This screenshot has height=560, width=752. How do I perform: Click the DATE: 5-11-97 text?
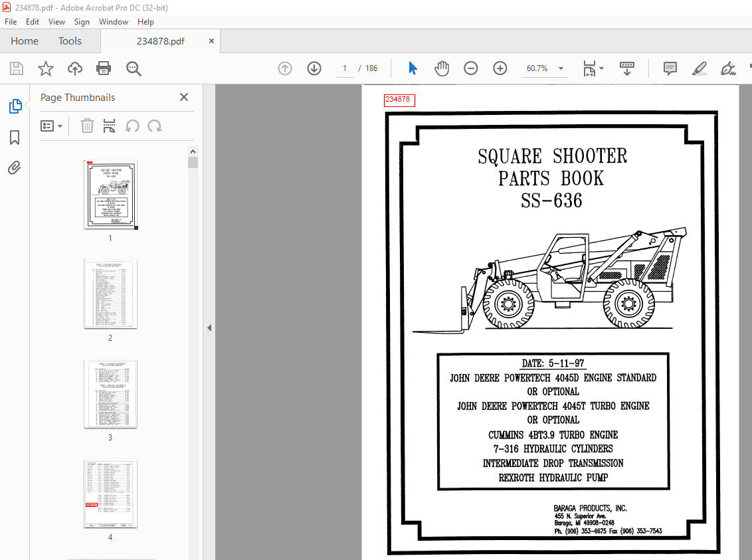(x=553, y=363)
